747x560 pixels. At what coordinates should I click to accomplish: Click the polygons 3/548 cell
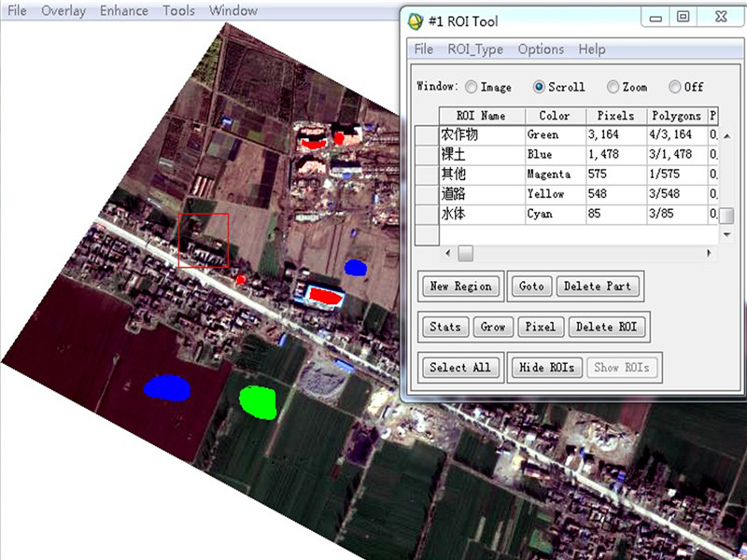(677, 194)
